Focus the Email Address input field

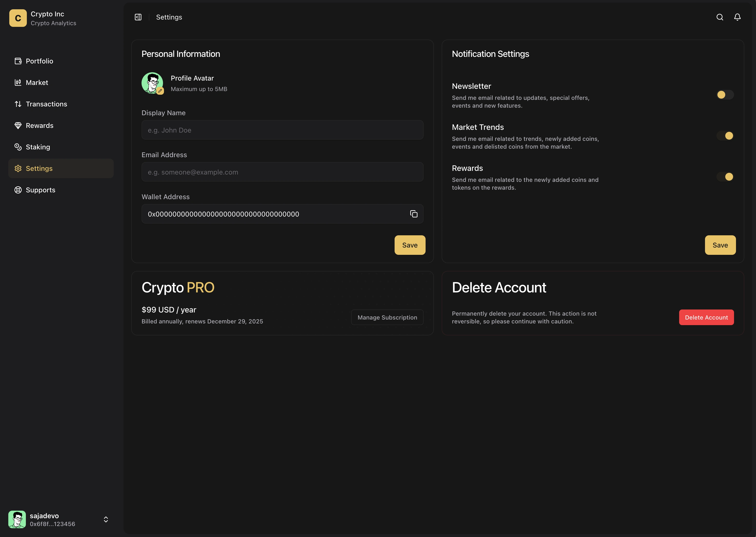(282, 172)
